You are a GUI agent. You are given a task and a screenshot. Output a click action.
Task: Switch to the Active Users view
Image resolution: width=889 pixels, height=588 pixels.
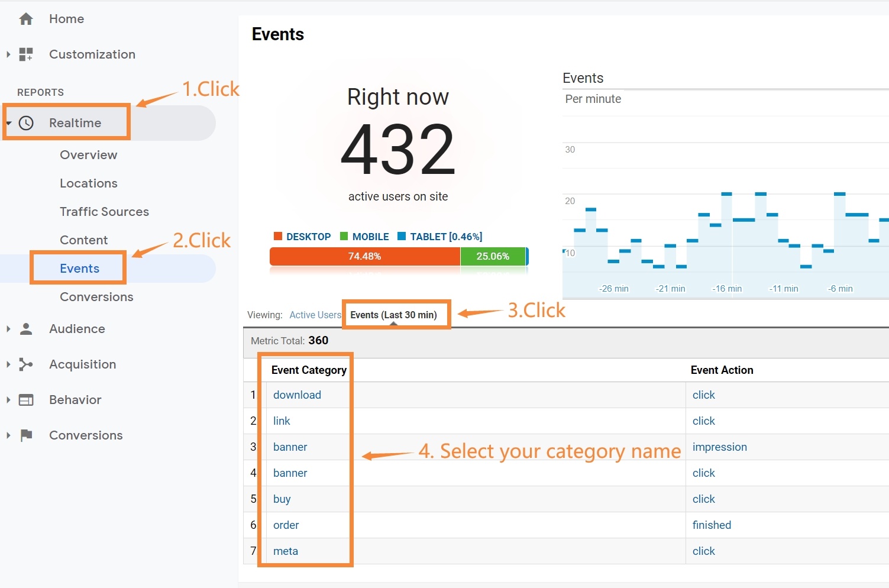tap(315, 315)
